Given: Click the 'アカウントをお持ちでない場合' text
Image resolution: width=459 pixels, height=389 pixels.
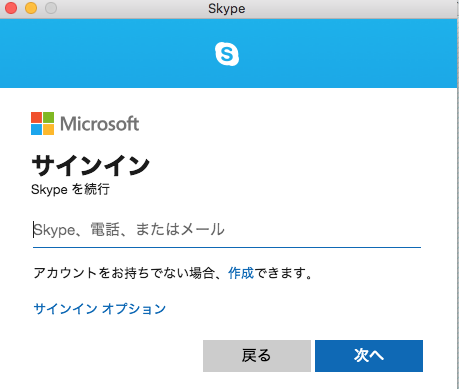Looking at the screenshot, I should point(124,273).
